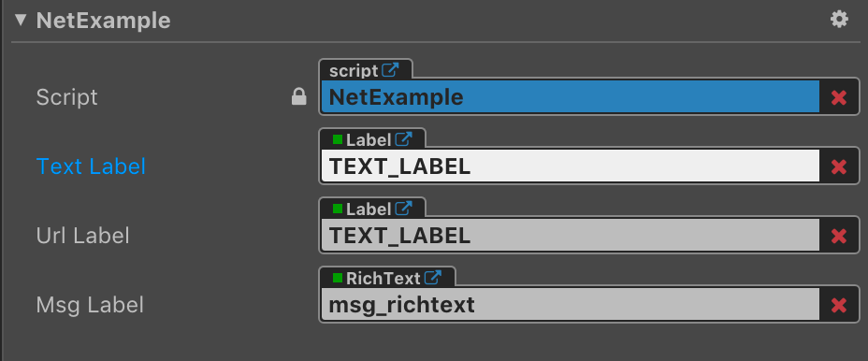Click the NetExample component title
This screenshot has width=868, height=361.
coord(104,21)
